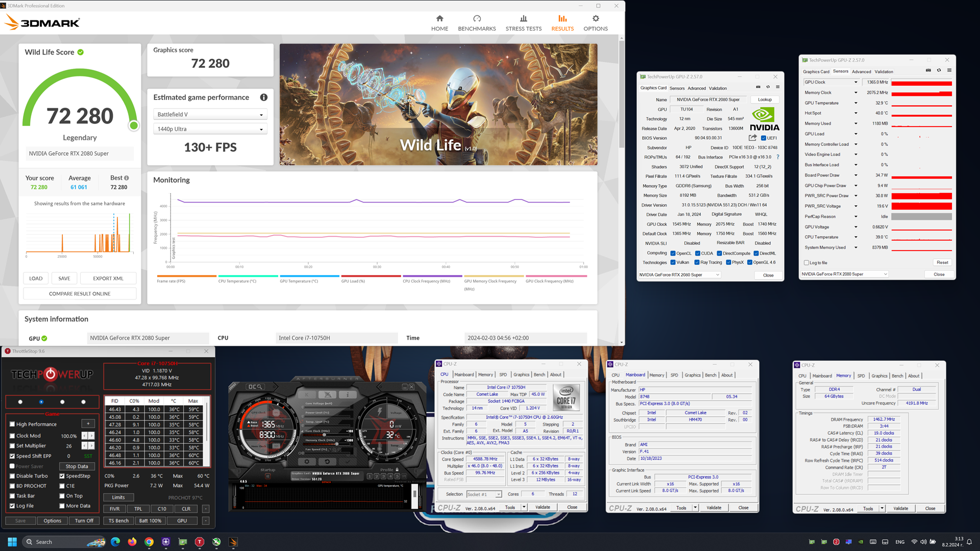Refresh the GPU-Z Graphics Card window
Viewport: 980px width, 551px height.
click(768, 87)
